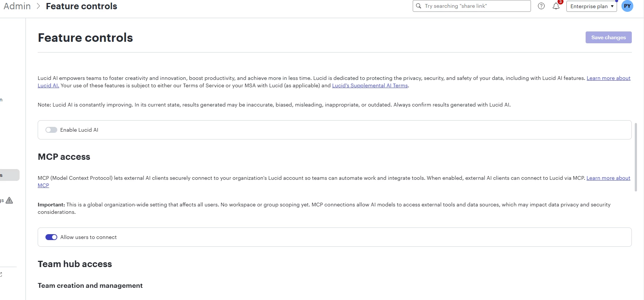Select the highlighted sidebar menu item
This screenshot has height=300, width=644.
click(10, 175)
